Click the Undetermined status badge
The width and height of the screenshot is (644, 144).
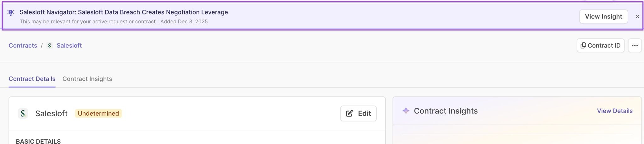(x=98, y=113)
